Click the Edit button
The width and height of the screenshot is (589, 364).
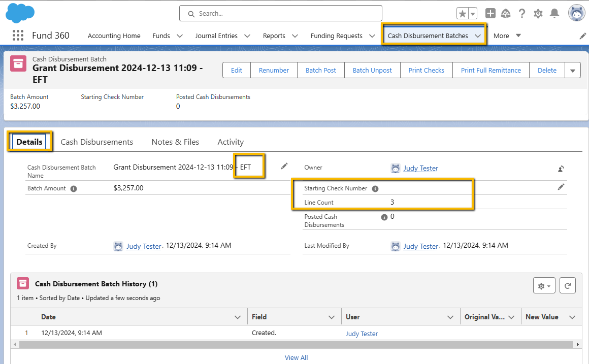[x=236, y=70]
